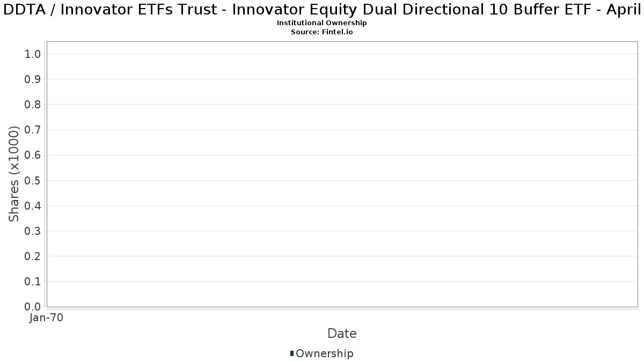The width and height of the screenshot is (644, 362).
Task: Click the 1.0 y-axis tick label
Action: point(33,54)
